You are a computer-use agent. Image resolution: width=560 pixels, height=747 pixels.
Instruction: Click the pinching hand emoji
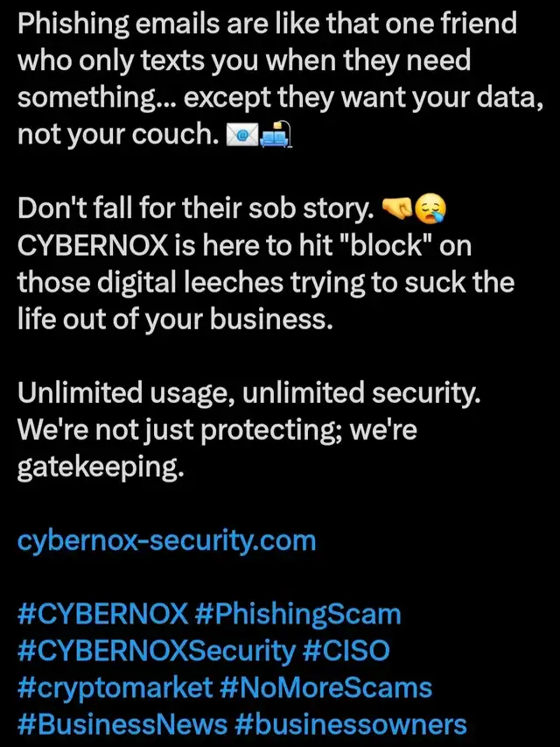397,208
